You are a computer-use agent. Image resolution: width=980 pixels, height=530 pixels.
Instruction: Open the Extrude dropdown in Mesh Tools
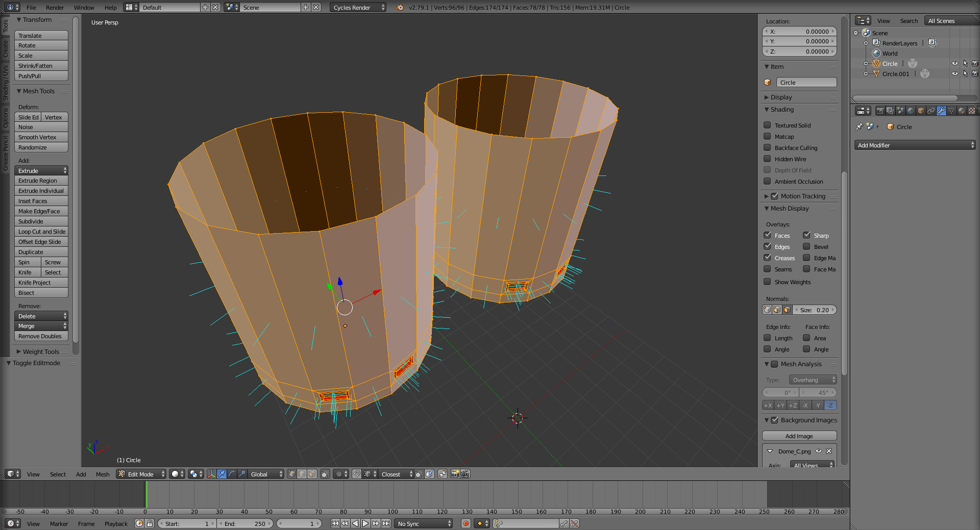41,170
